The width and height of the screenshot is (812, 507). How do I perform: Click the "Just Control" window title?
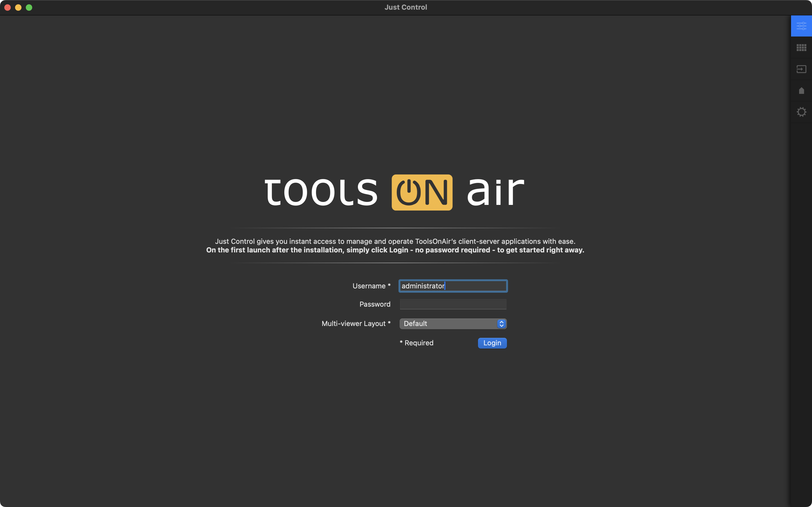point(406,7)
